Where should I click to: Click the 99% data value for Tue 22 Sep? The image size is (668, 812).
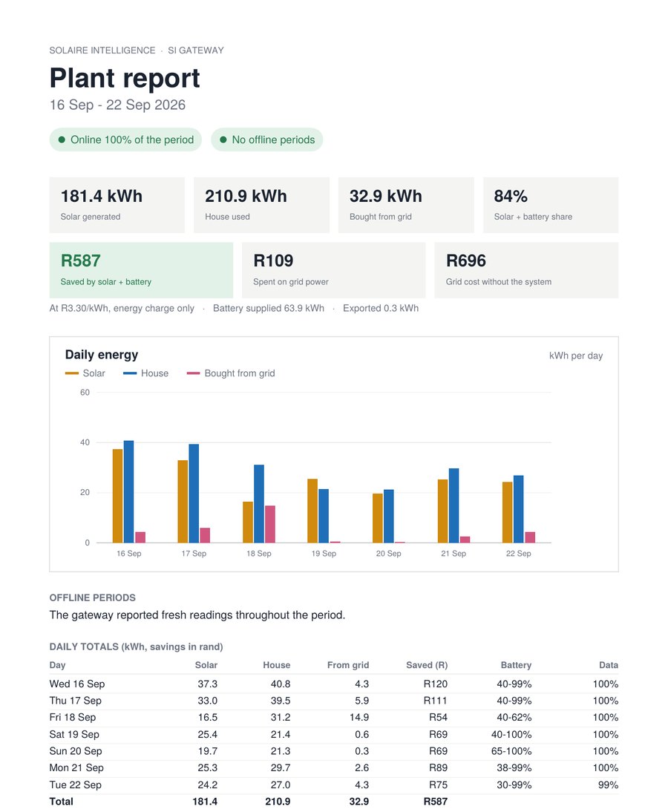(x=609, y=785)
